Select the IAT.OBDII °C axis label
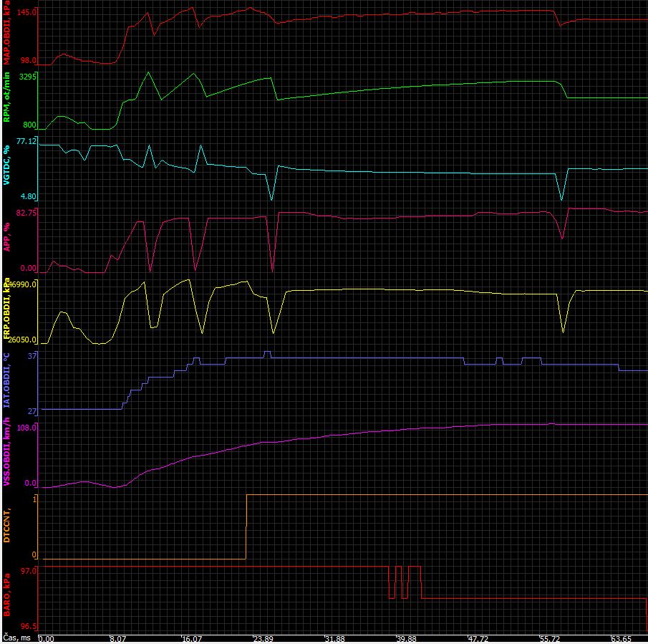 click(x=6, y=388)
